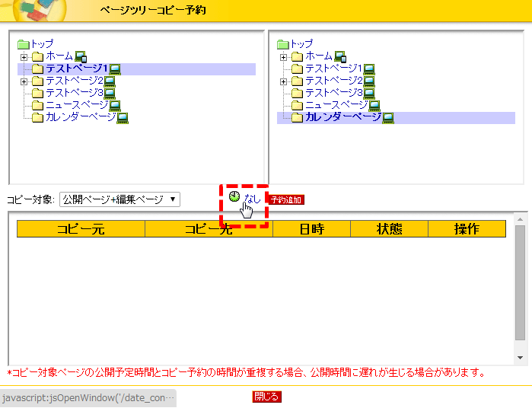Click monitor icon beside right テストページ1
This screenshot has height=408, width=532.
[369, 69]
